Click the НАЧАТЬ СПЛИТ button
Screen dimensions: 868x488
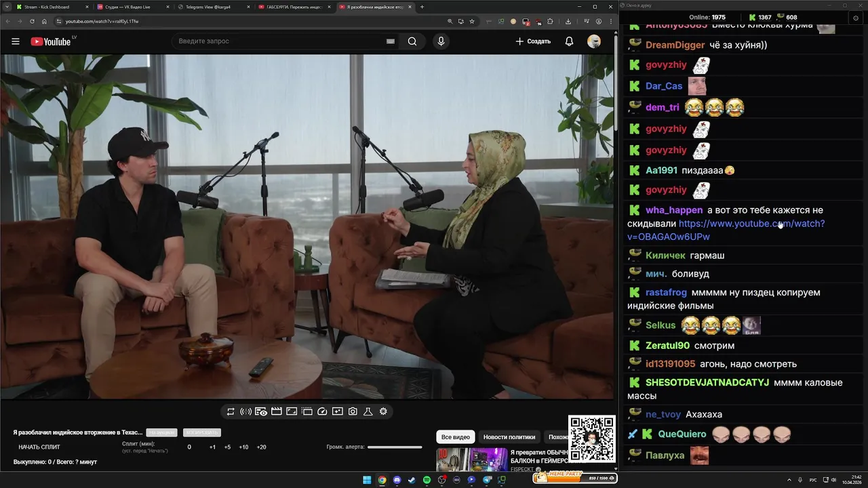tap(39, 447)
